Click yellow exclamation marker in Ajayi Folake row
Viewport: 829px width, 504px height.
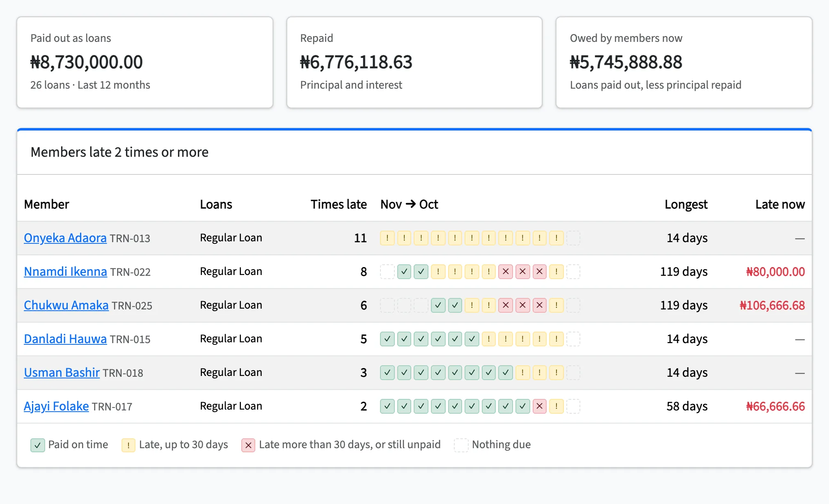pyautogui.click(x=556, y=406)
